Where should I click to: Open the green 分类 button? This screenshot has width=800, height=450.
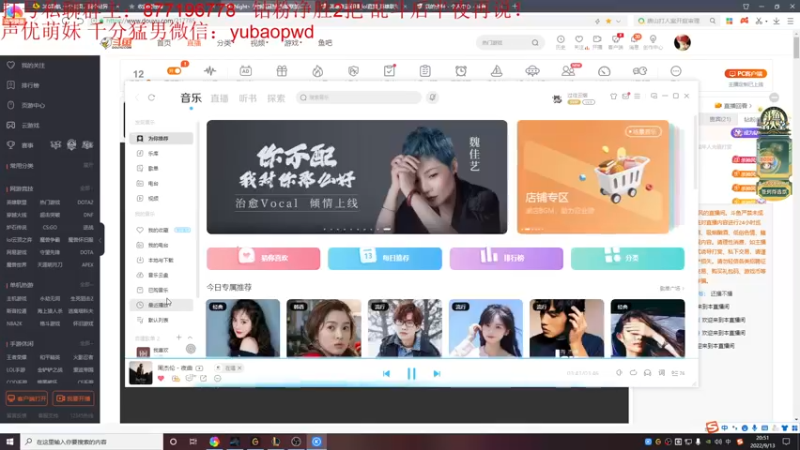[x=628, y=258]
